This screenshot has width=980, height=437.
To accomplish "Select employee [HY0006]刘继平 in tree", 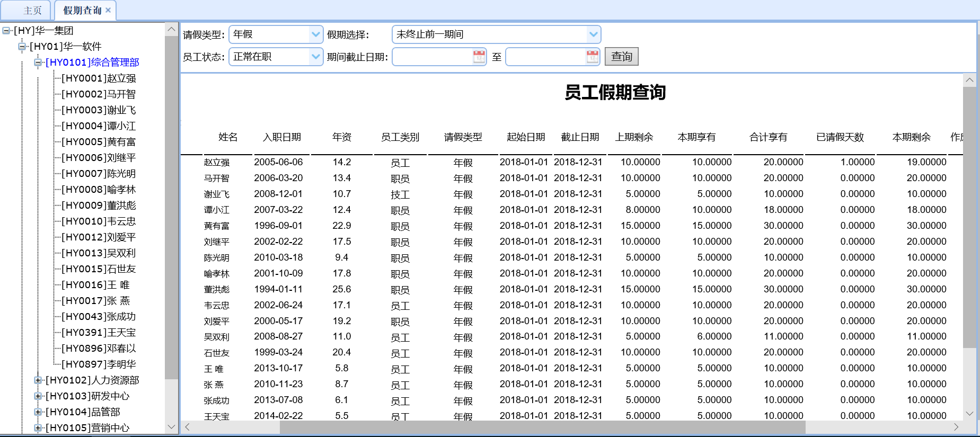I will 99,158.
